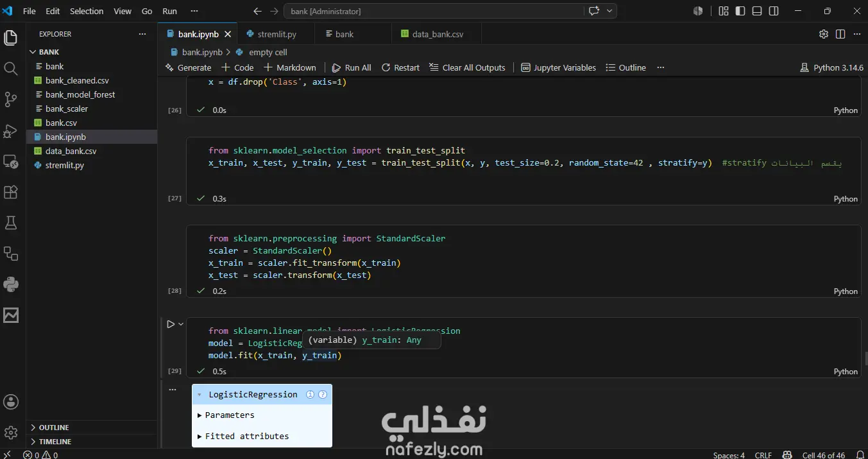This screenshot has height=459, width=868.
Task: Click Run All
Action: (352, 67)
